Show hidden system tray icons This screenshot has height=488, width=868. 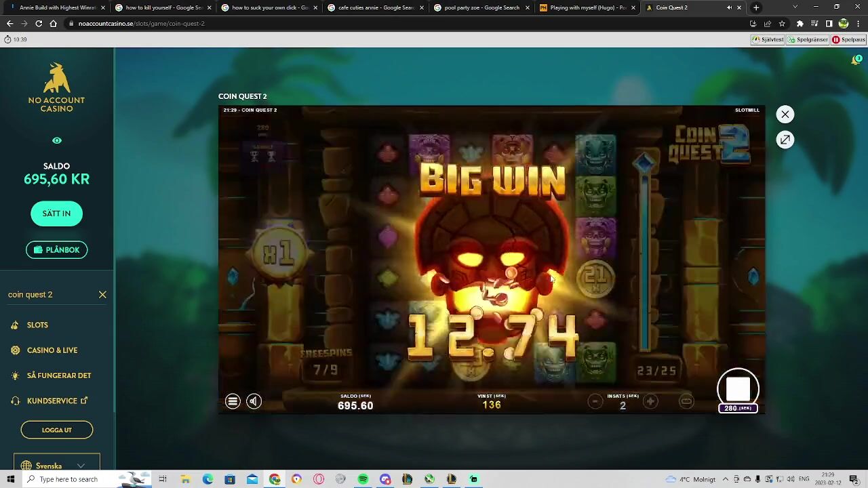(726, 479)
